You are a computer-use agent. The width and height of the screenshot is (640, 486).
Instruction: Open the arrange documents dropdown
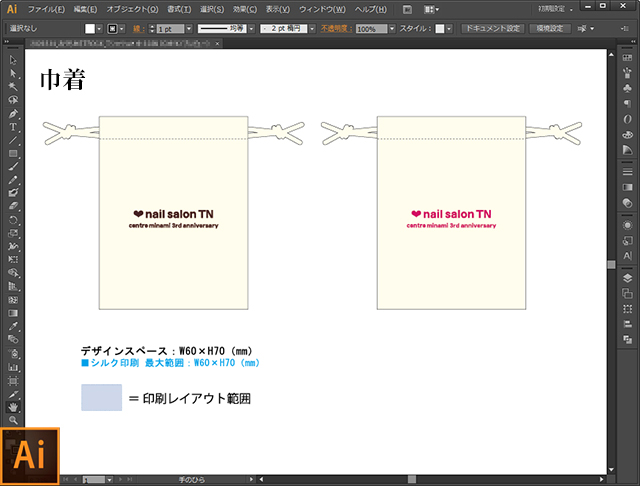tap(431, 9)
